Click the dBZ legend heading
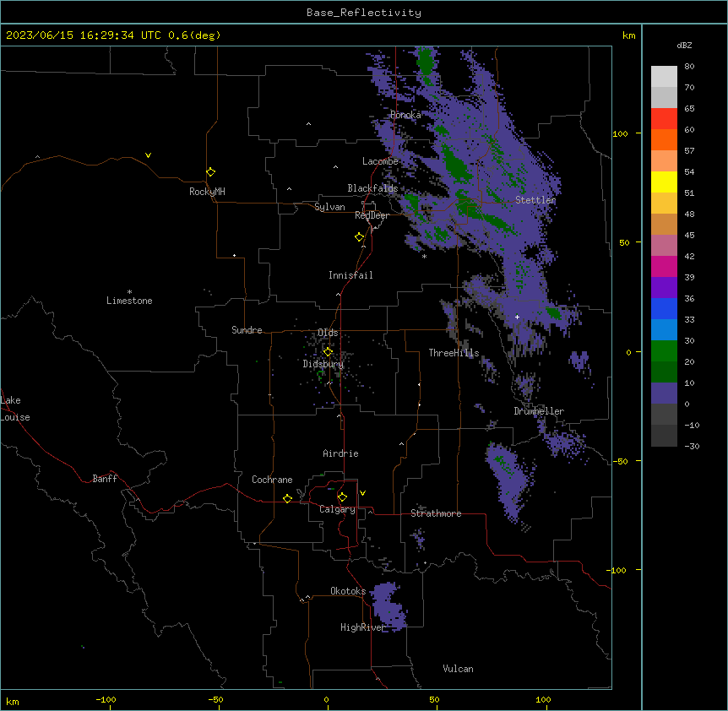This screenshot has width=728, height=711. point(684,45)
